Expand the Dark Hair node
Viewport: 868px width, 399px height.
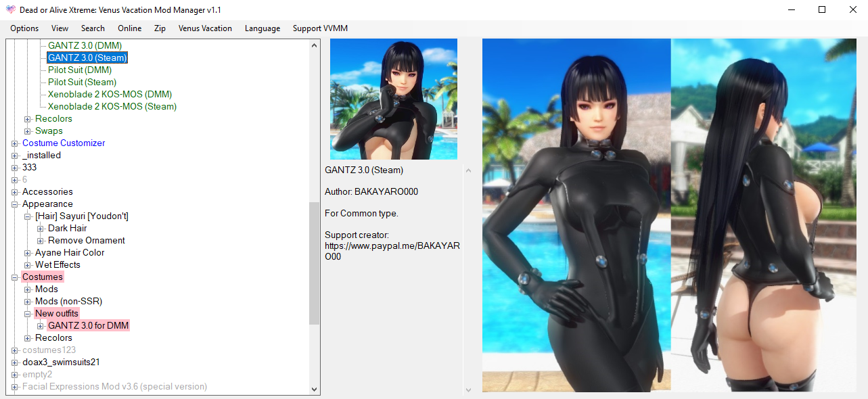tap(41, 229)
